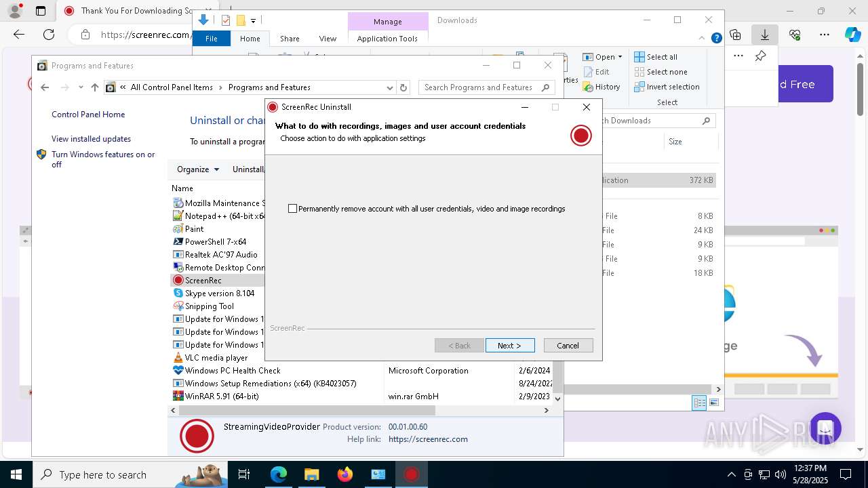The height and width of the screenshot is (488, 868).
Task: Open File Explorer from the taskbar
Action: [x=311, y=474]
